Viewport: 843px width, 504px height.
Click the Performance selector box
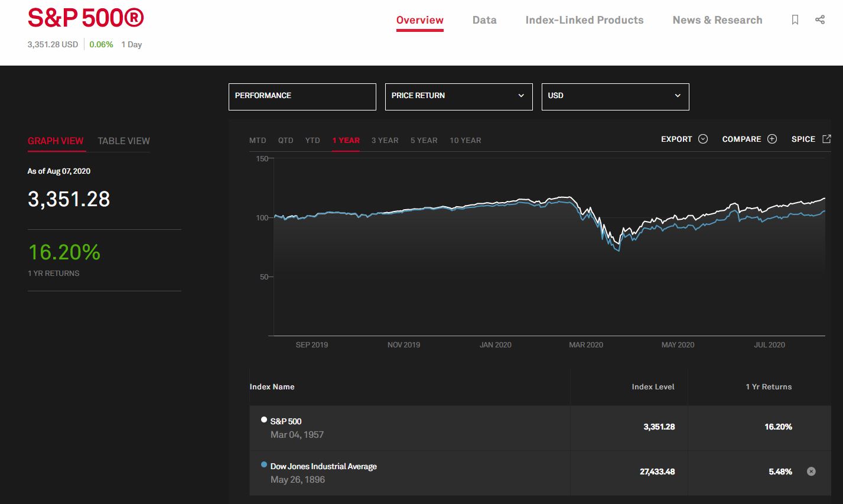click(302, 96)
